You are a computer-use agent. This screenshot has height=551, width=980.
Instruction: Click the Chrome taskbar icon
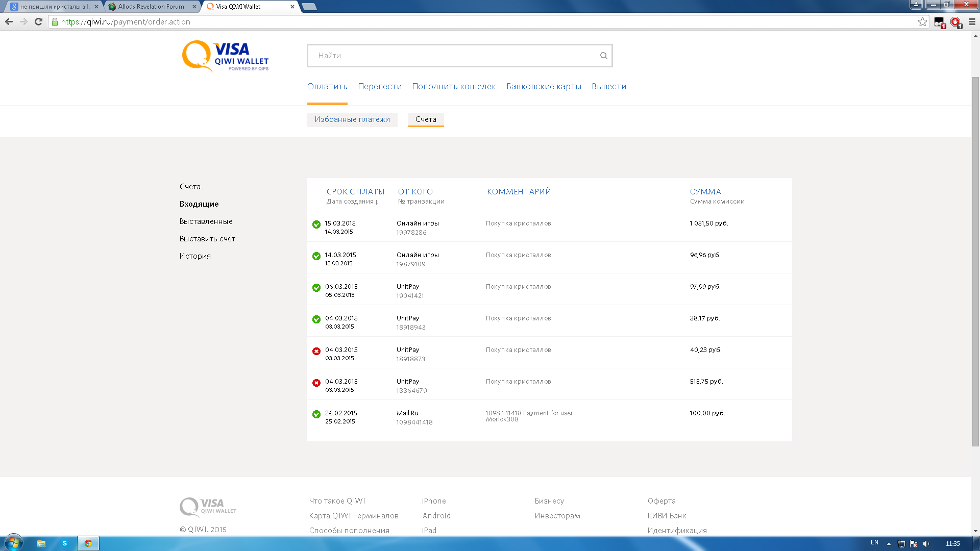[x=88, y=543]
